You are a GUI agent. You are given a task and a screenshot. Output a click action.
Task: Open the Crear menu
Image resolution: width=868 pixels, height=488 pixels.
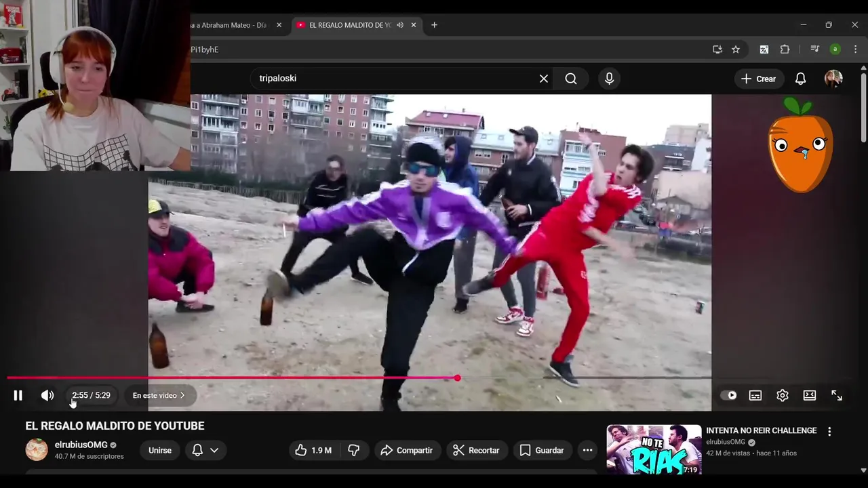pos(759,79)
